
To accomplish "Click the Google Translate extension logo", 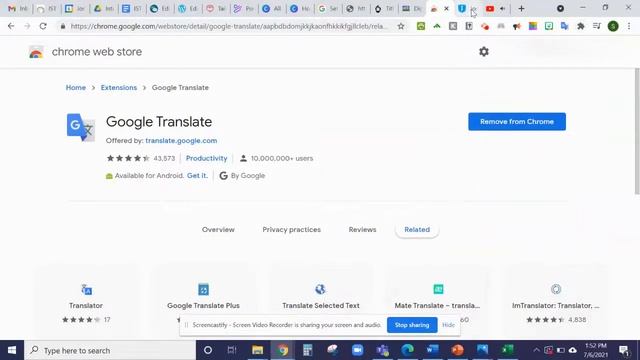I will point(81,127).
